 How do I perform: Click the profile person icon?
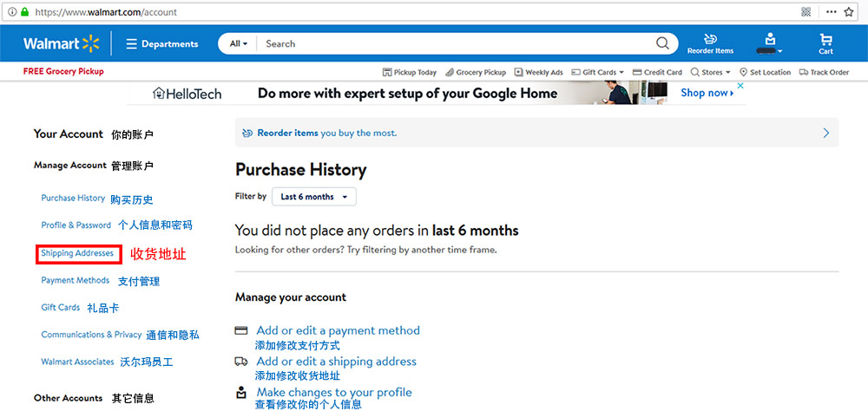pos(240,393)
